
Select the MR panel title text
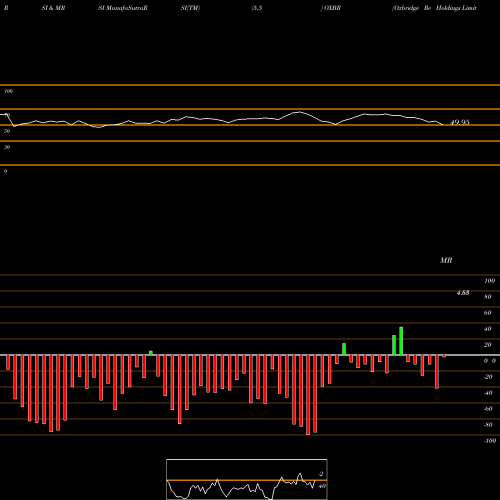click(446, 260)
